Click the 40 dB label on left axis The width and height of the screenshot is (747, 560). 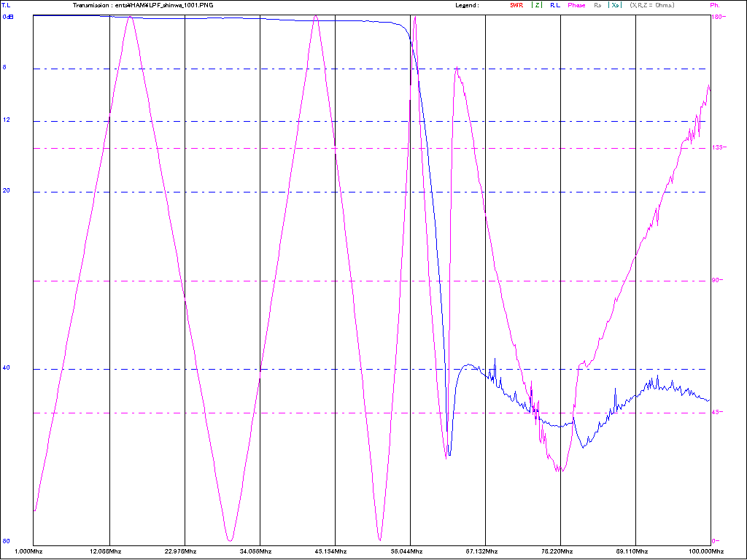(x=6, y=368)
